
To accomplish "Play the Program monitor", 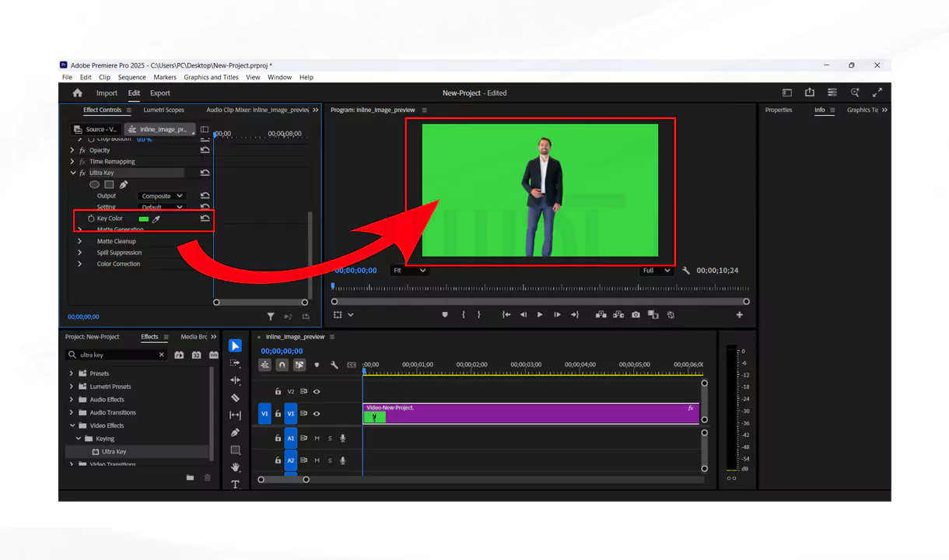I will pos(540,315).
